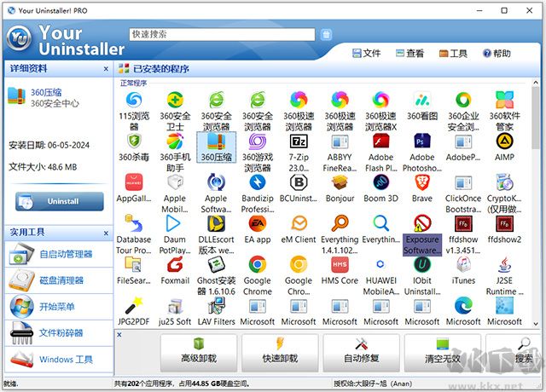The image size is (546, 392).
Task: Select the eM Client icon
Action: pyautogui.click(x=299, y=223)
